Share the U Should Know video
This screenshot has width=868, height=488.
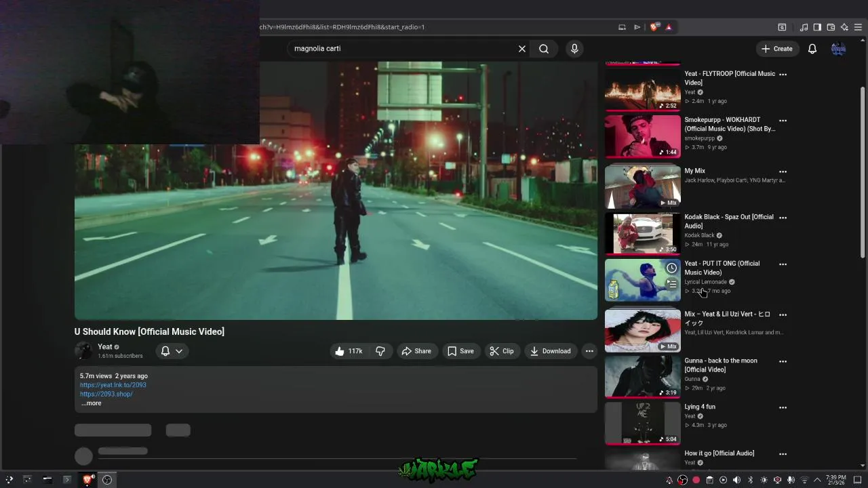pyautogui.click(x=416, y=351)
